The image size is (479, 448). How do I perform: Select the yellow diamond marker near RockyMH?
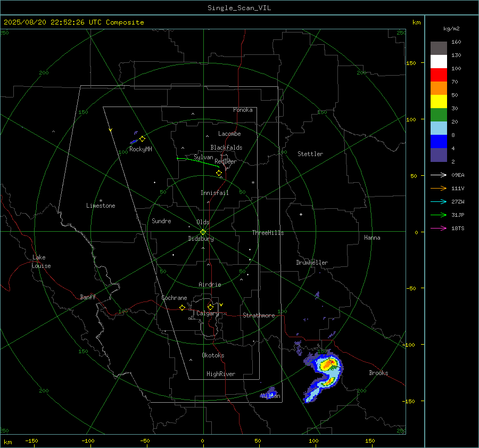[x=142, y=139]
